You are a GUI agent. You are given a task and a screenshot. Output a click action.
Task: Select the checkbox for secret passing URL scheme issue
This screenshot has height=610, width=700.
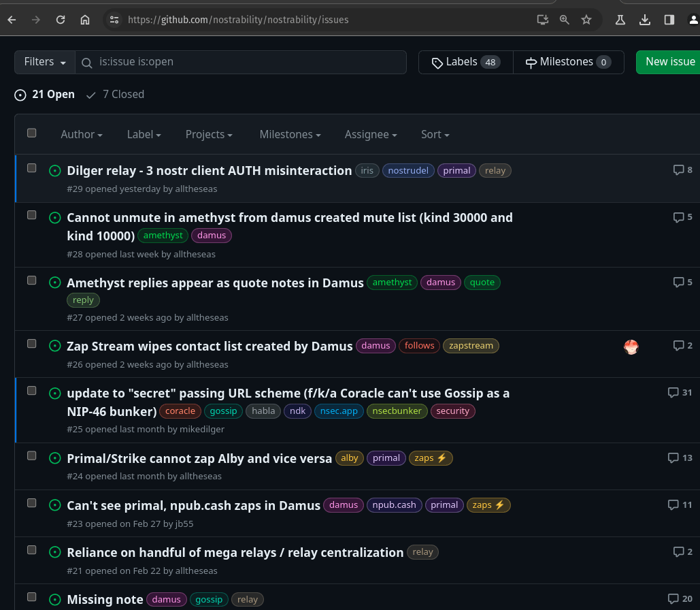(x=32, y=391)
